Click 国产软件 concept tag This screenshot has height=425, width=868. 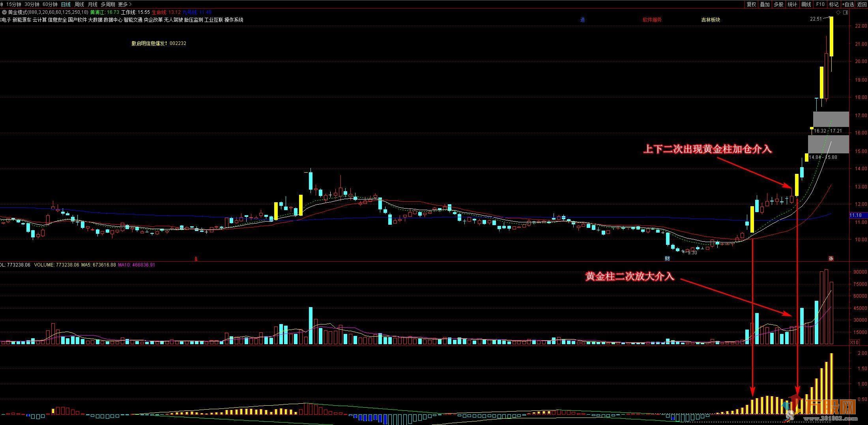[x=77, y=20]
